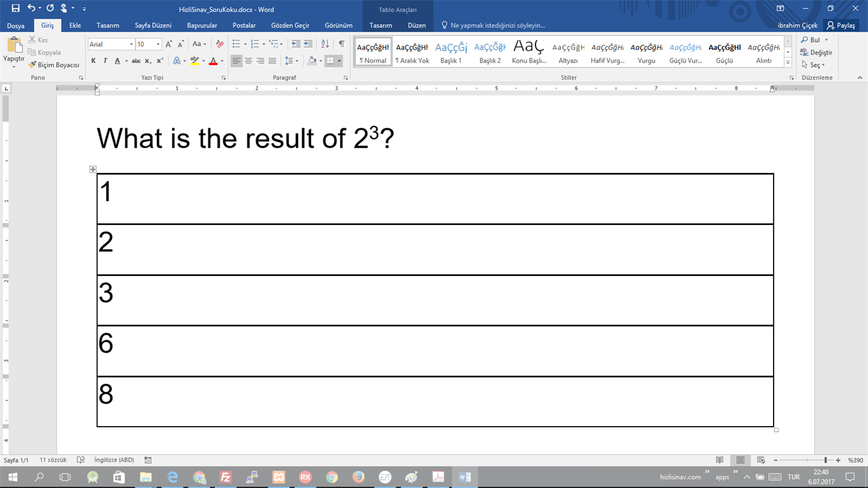Apply strikethrough with the abc icon
This screenshot has width=868, height=488.
click(136, 60)
